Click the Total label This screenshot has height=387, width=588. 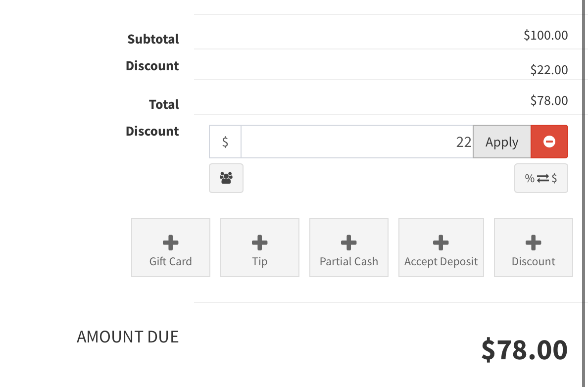tap(164, 104)
